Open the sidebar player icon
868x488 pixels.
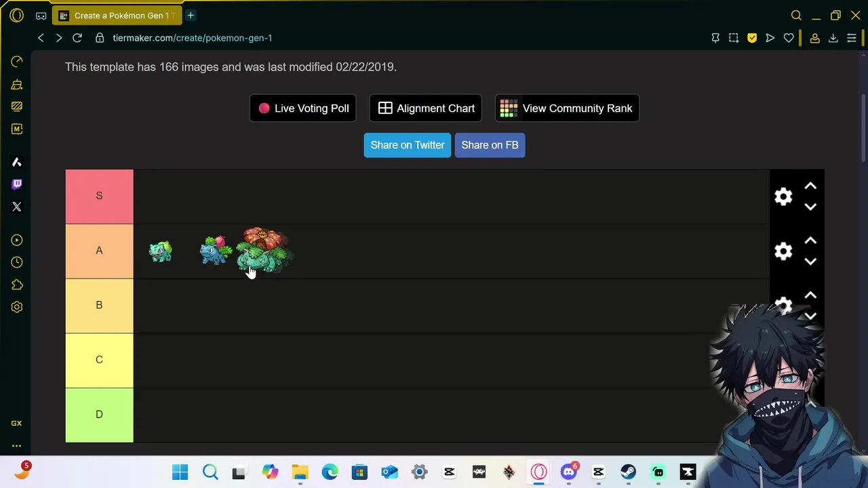tap(17, 240)
